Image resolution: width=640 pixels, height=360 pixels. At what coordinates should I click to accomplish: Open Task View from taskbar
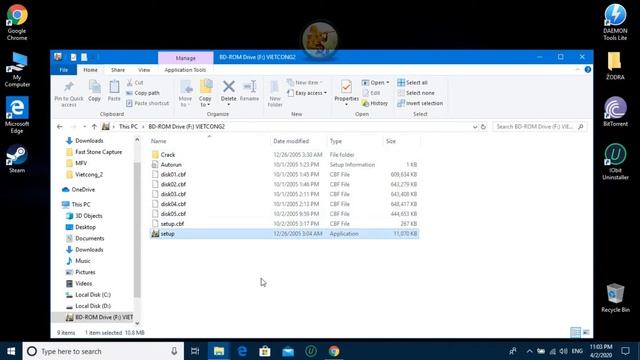tap(195, 351)
